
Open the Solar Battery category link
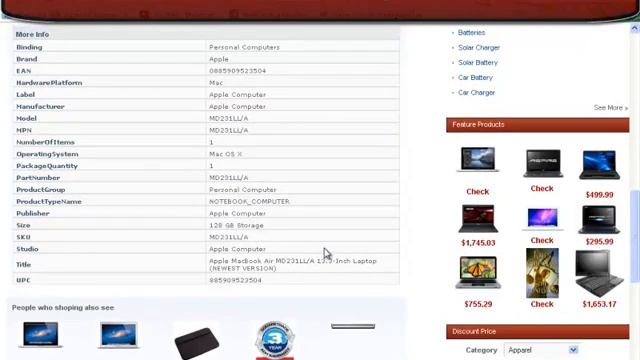[478, 63]
